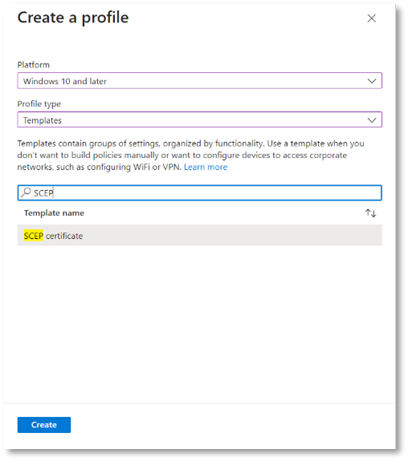The height and width of the screenshot is (461, 408).
Task: Follow the Learn more link
Action: (206, 167)
